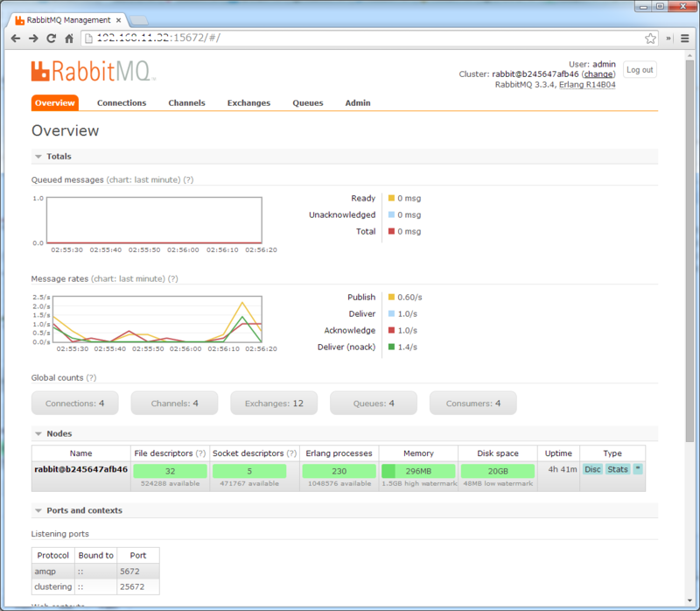Select the Overview tab
Image resolution: width=700 pixels, height=611 pixels.
click(55, 102)
